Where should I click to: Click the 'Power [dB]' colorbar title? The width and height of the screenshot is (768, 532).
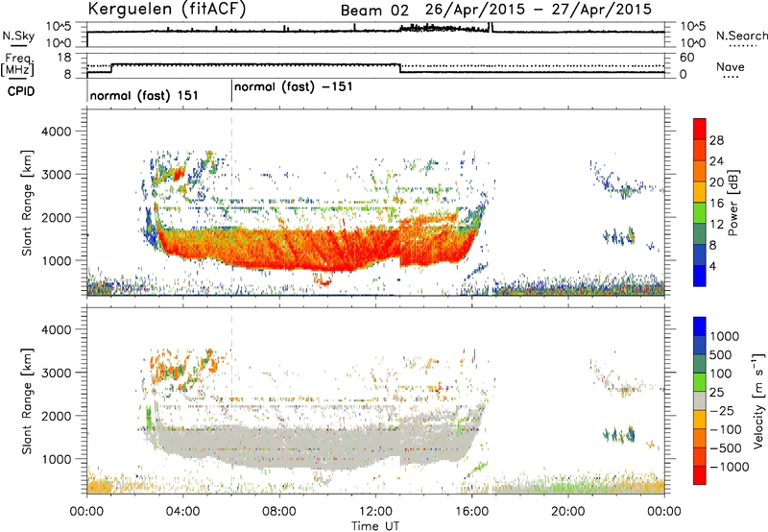point(732,203)
